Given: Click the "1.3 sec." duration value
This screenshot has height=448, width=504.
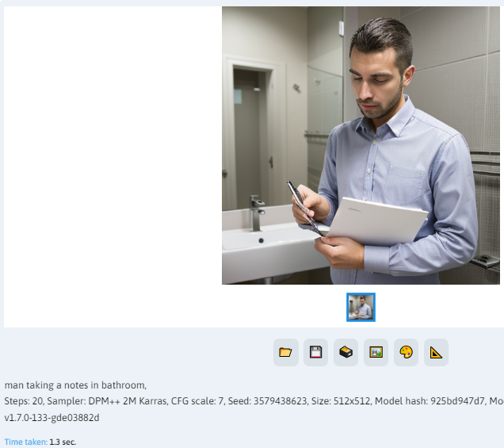Looking at the screenshot, I should pyautogui.click(x=63, y=442).
